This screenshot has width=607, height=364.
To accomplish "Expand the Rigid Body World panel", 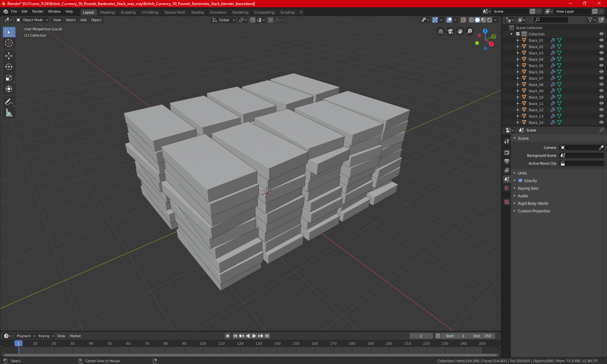I will point(533,203).
